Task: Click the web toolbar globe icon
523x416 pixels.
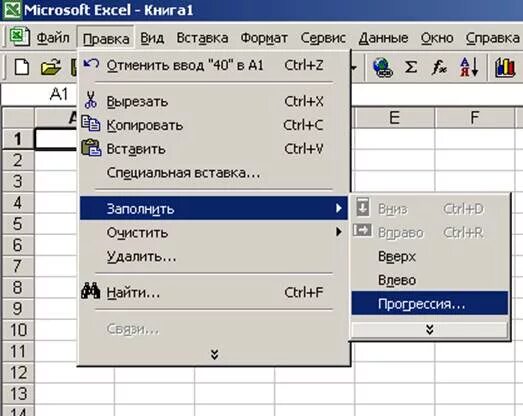Action: pyautogui.click(x=382, y=67)
